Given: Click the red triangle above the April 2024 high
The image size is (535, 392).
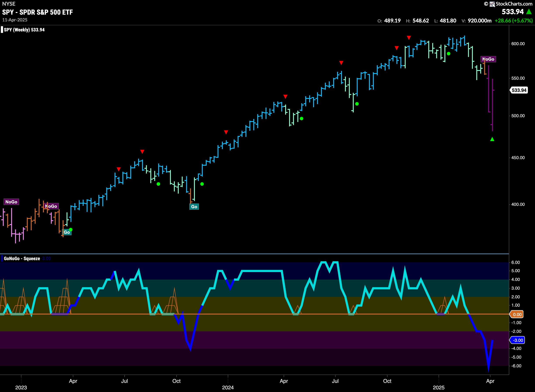Looking at the screenshot, I should point(285,96).
